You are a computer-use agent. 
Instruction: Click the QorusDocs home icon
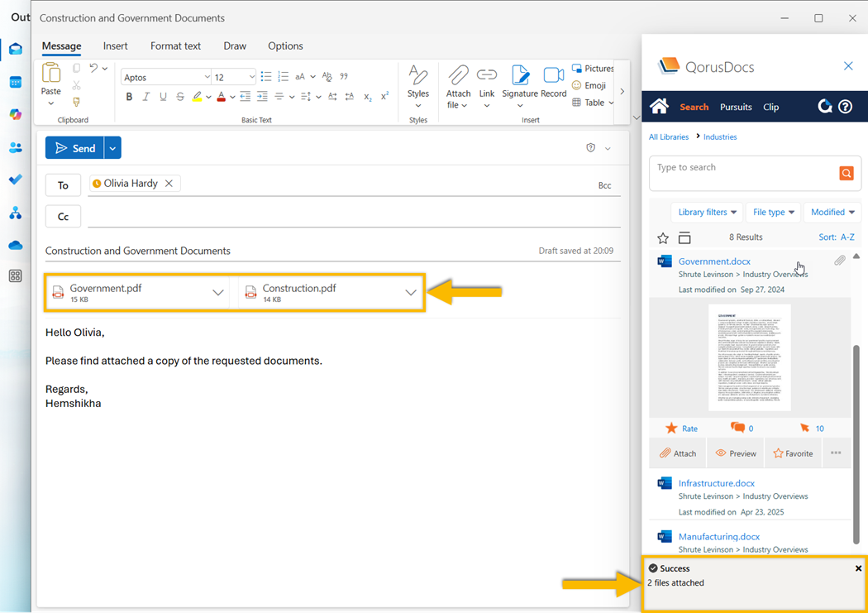(659, 107)
